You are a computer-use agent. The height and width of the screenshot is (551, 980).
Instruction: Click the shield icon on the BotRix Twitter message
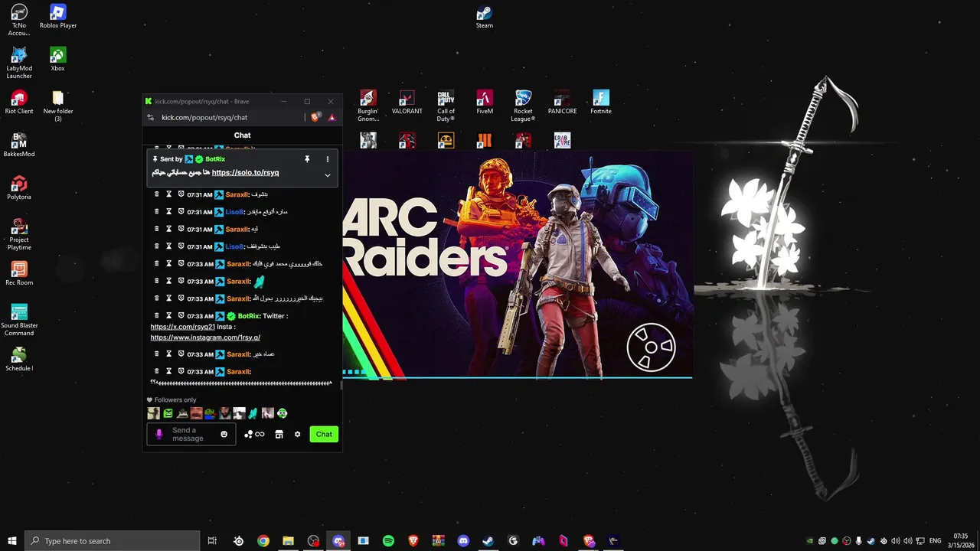[x=181, y=315]
